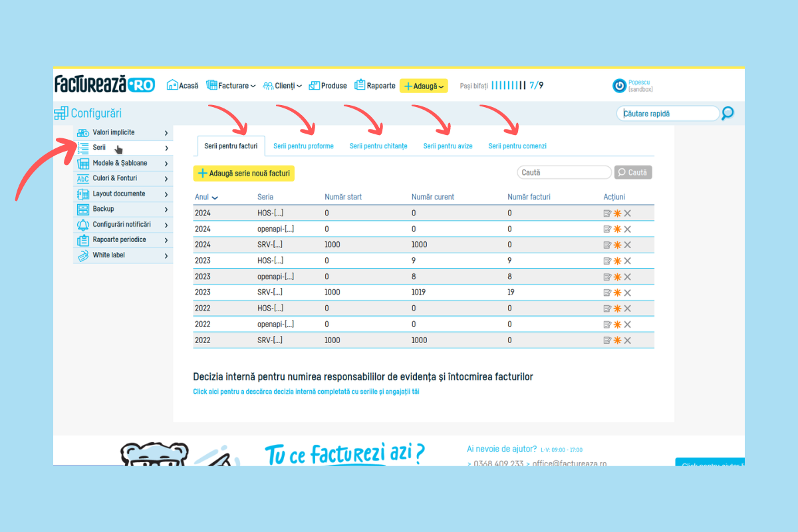The width and height of the screenshot is (798, 532).
Task: Delete the 2022 openapi series row
Action: [627, 325]
